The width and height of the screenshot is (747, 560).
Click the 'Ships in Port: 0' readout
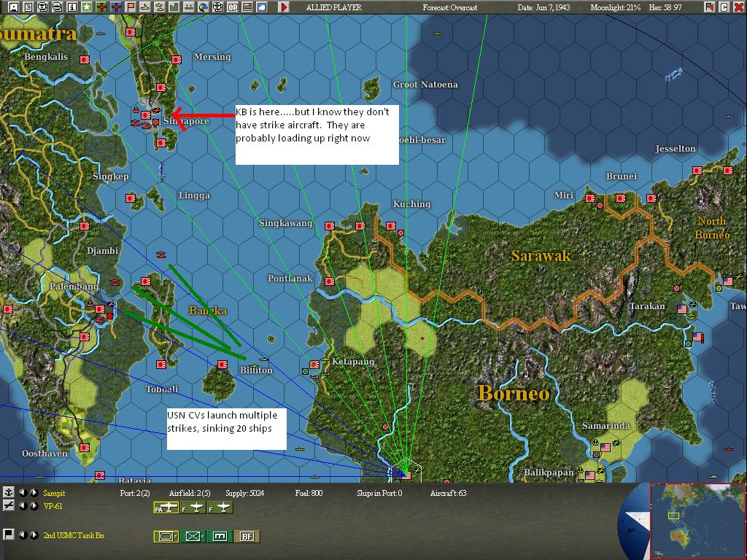(379, 493)
